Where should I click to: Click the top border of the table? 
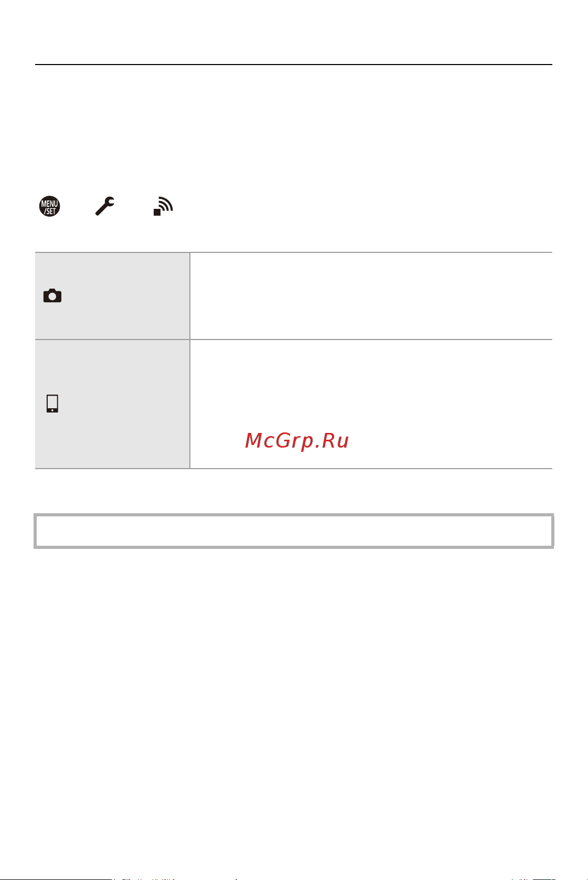tap(294, 252)
